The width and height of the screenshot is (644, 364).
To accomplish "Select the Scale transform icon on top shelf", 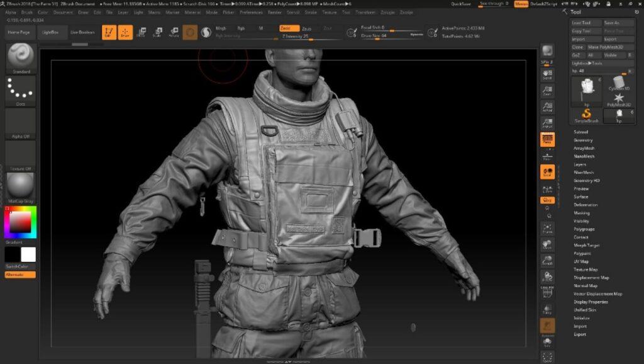I will coord(158,31).
